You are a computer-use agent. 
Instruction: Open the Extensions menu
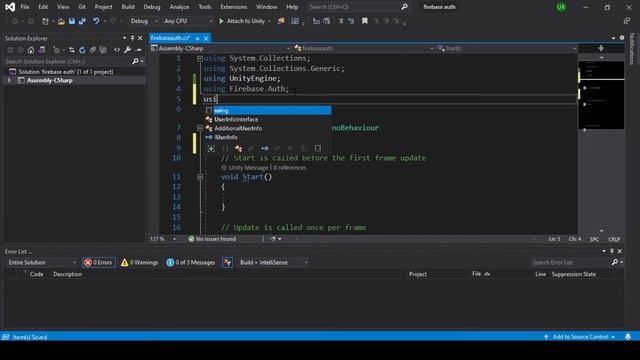point(233,7)
